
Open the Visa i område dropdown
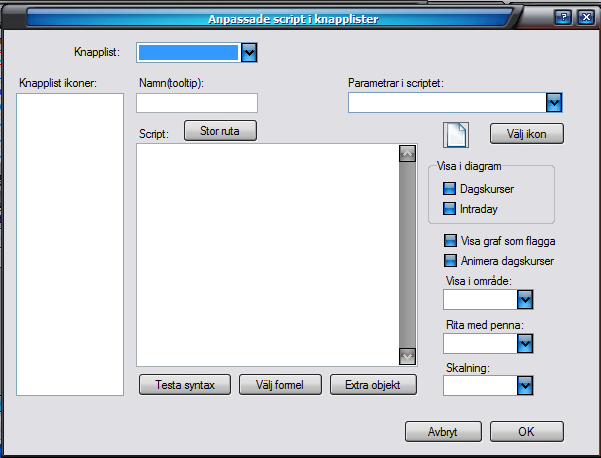coord(524,299)
